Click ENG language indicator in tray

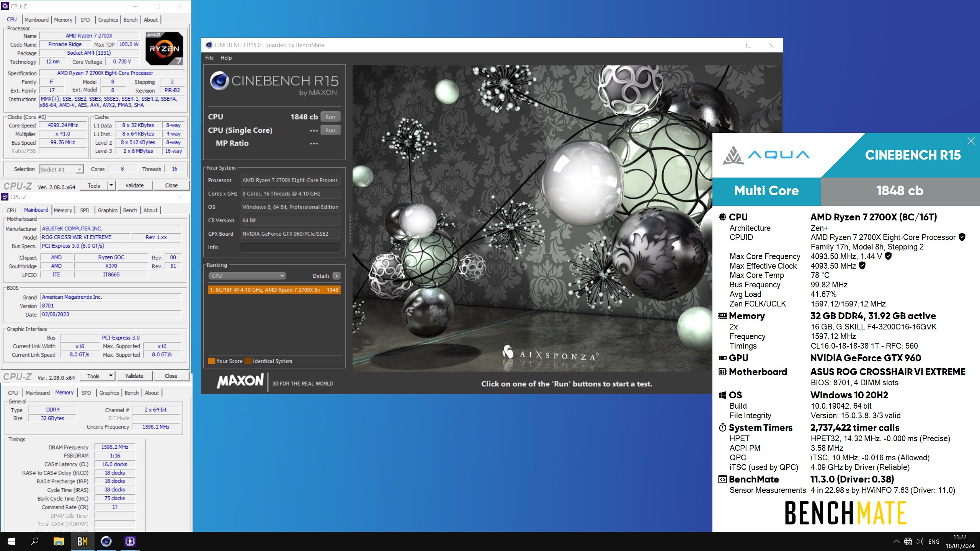[934, 541]
